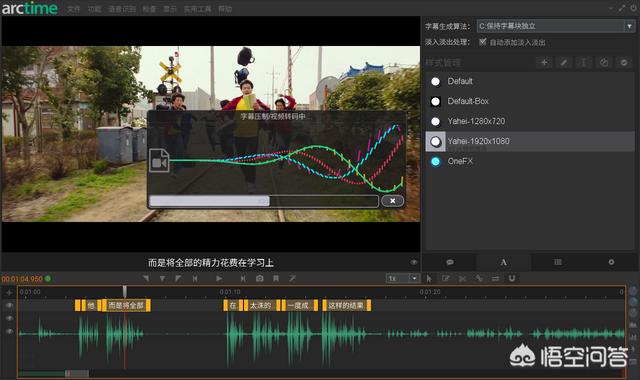This screenshot has width=640, height=380.
Task: Select the 他 subtitle block
Action: tap(91, 306)
